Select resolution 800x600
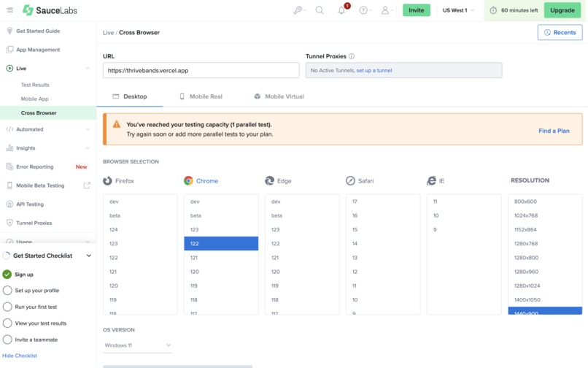Image resolution: width=588 pixels, height=368 pixels. (545, 202)
